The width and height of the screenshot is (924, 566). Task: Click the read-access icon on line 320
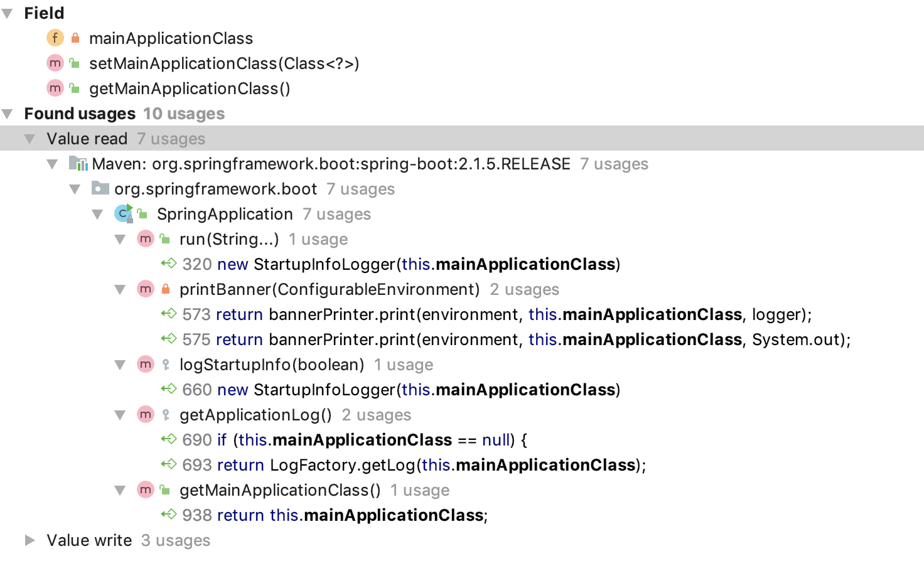pyautogui.click(x=169, y=264)
